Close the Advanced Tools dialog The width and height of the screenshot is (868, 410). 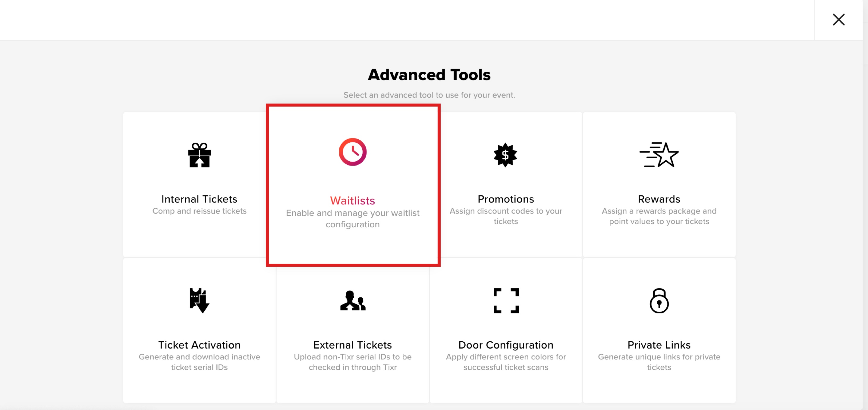click(838, 20)
